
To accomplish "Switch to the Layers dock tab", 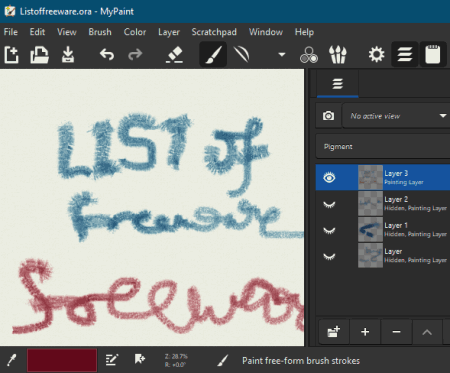I will [338, 84].
